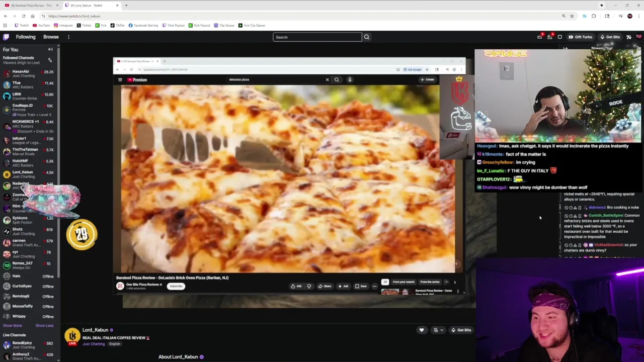
Task: Open the Kick Clip Queue bookmark
Action: 252,25
